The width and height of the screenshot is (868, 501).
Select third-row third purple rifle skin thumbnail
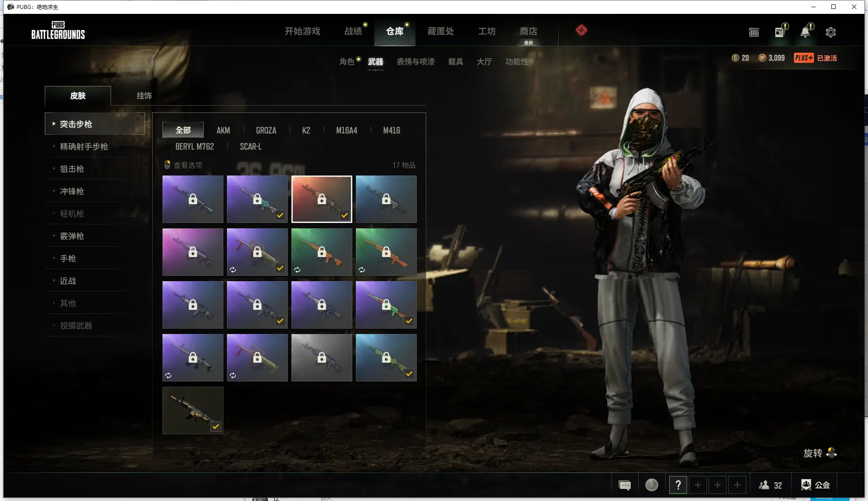[322, 305]
